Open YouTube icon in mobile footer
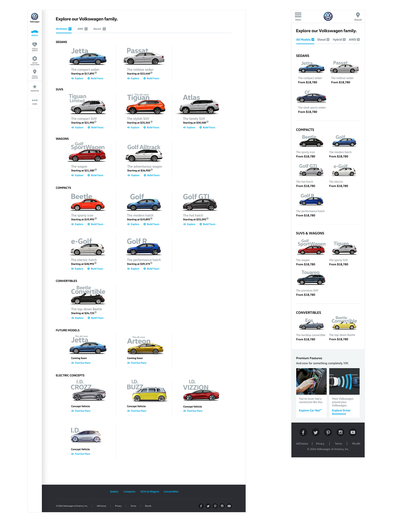 point(353,432)
